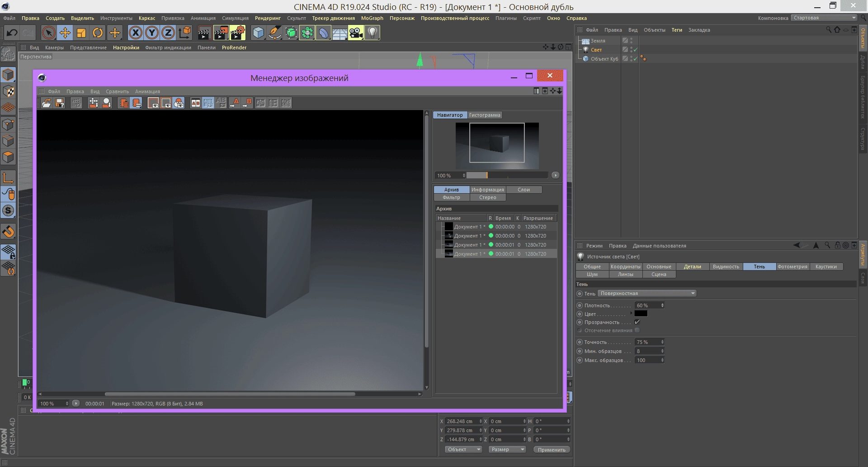Activate the Move tool in the toolbar
Image resolution: width=868 pixels, height=467 pixels.
tap(65, 33)
